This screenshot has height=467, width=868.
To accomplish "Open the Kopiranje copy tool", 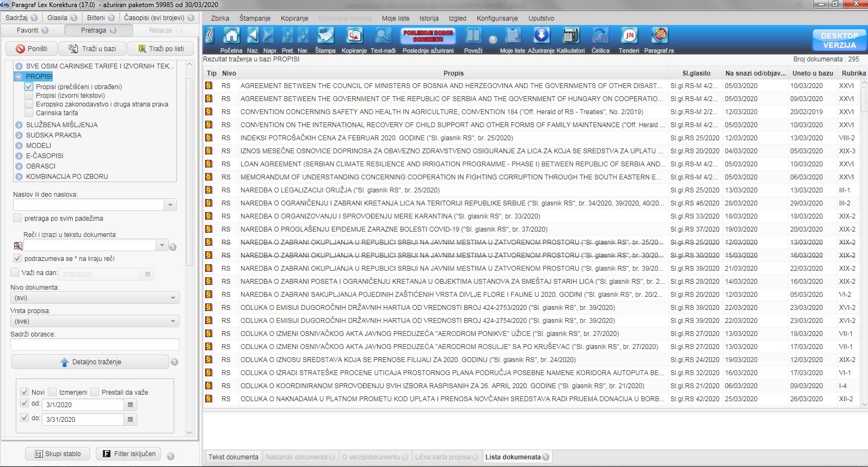I will click(354, 36).
